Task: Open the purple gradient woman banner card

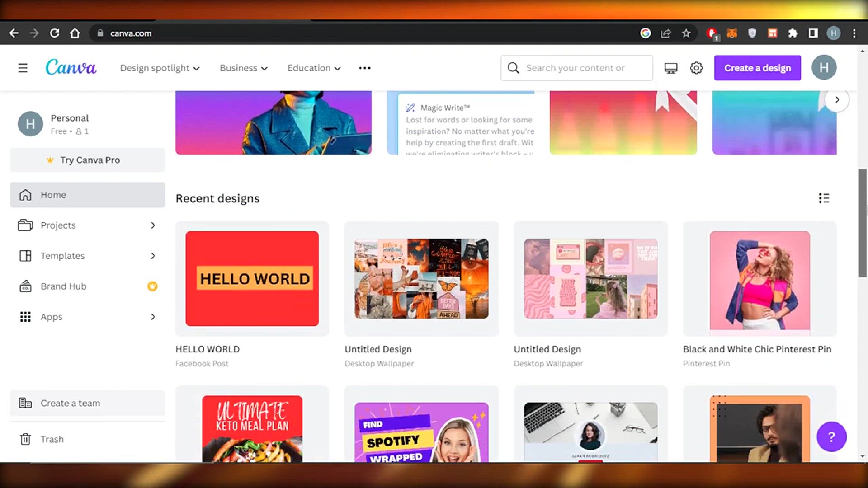Action: pos(274,123)
